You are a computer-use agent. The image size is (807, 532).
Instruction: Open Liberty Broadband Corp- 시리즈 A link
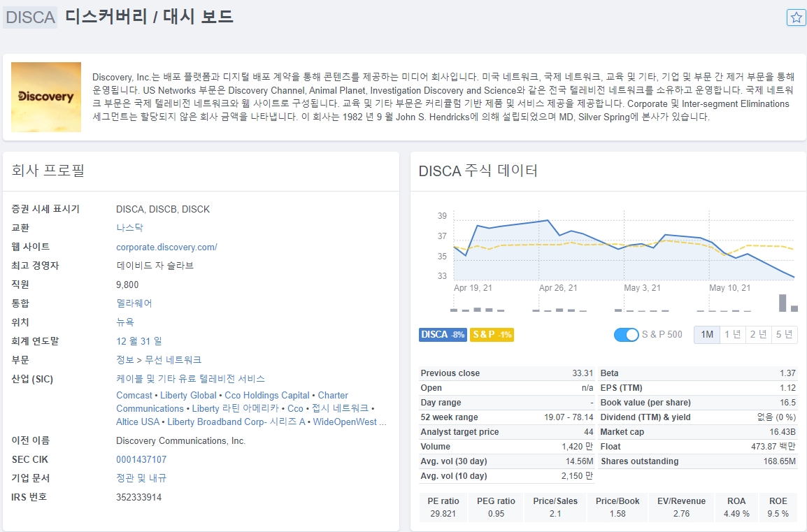[x=236, y=422]
